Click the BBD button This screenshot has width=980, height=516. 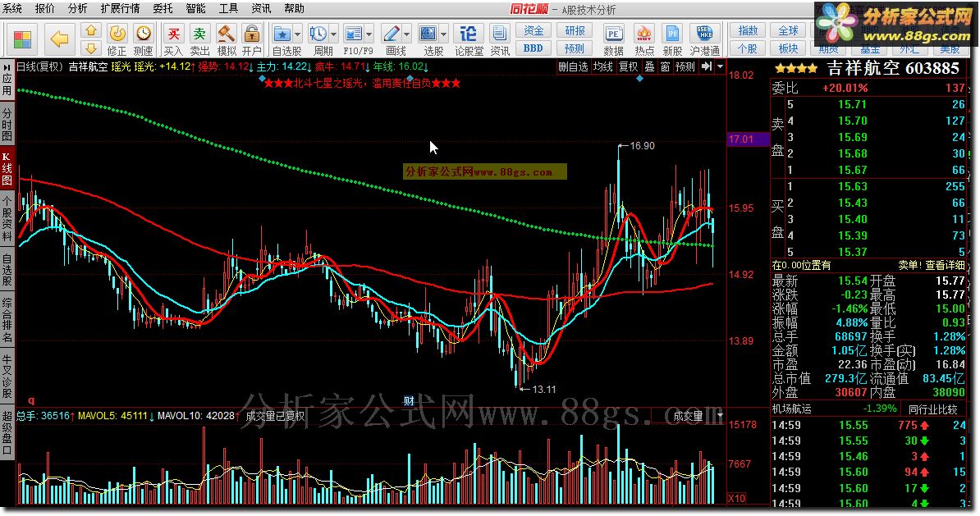point(534,48)
